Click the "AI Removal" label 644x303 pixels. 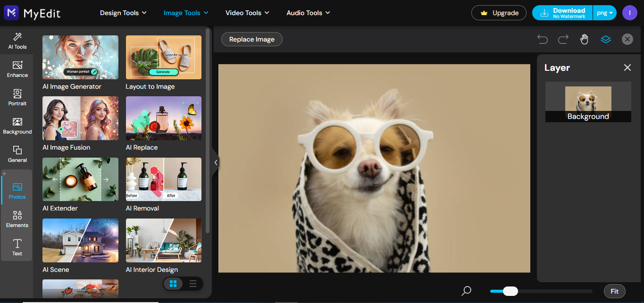click(x=142, y=208)
